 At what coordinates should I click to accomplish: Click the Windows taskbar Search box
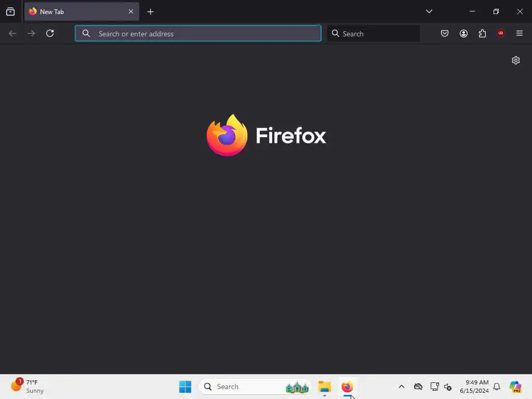(x=255, y=387)
